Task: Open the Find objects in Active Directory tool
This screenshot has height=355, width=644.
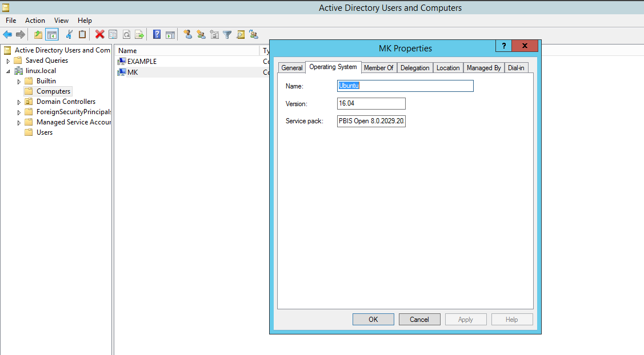Action: (241, 34)
